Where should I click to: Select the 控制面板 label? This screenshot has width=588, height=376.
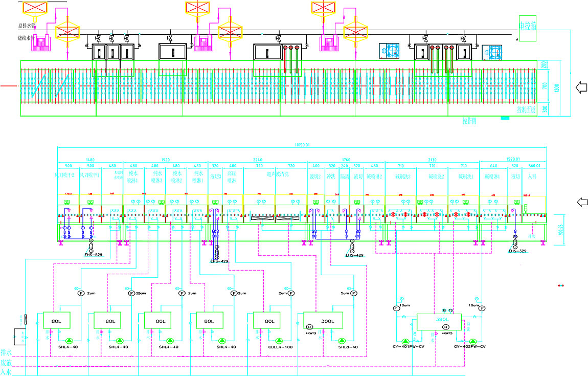(526, 109)
